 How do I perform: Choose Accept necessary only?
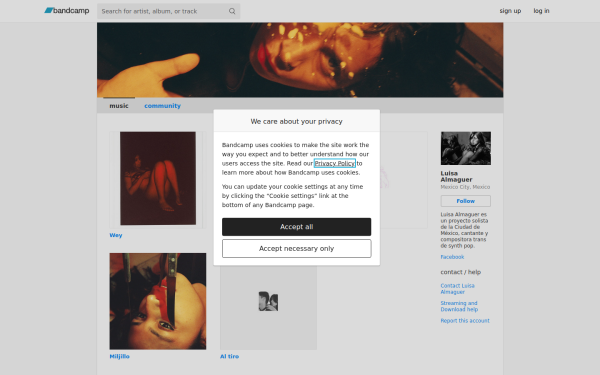point(297,249)
